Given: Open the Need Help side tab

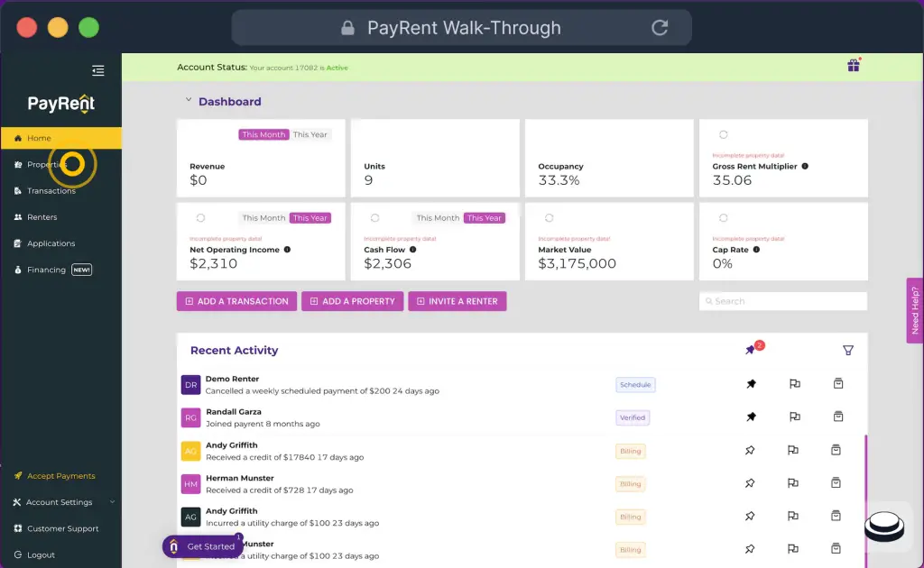Looking at the screenshot, I should [x=914, y=310].
